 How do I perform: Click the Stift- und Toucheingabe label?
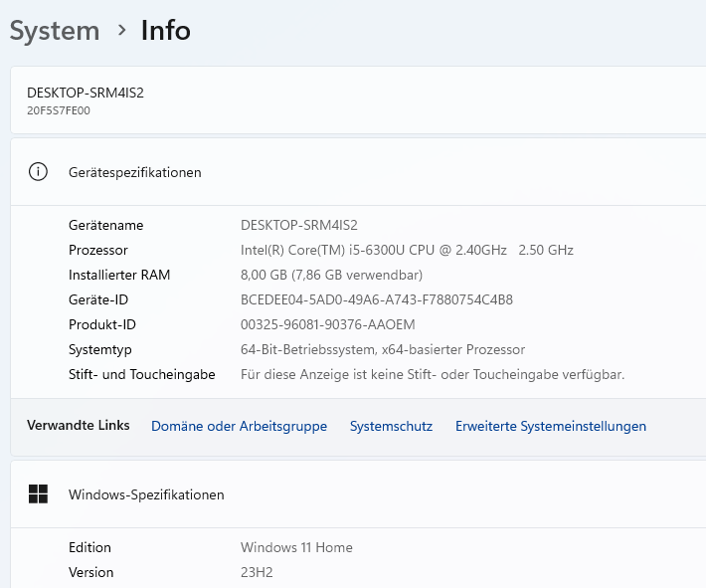pyautogui.click(x=142, y=374)
